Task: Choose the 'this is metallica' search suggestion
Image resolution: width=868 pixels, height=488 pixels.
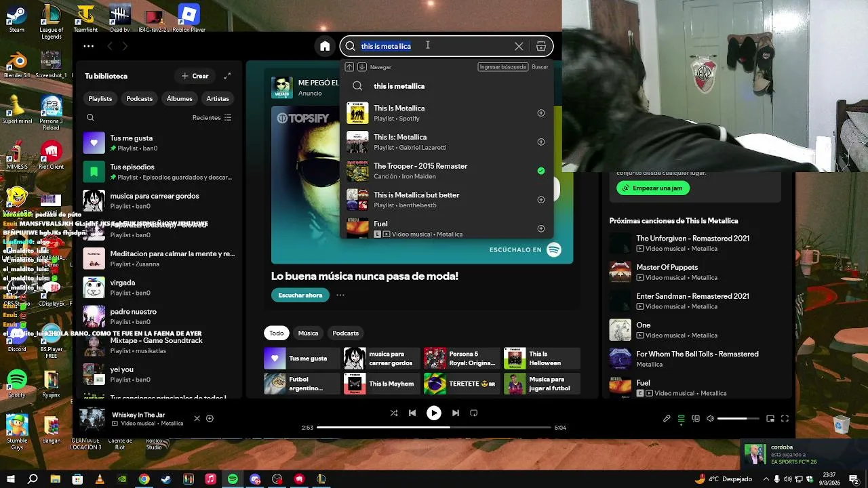Action: (446, 86)
